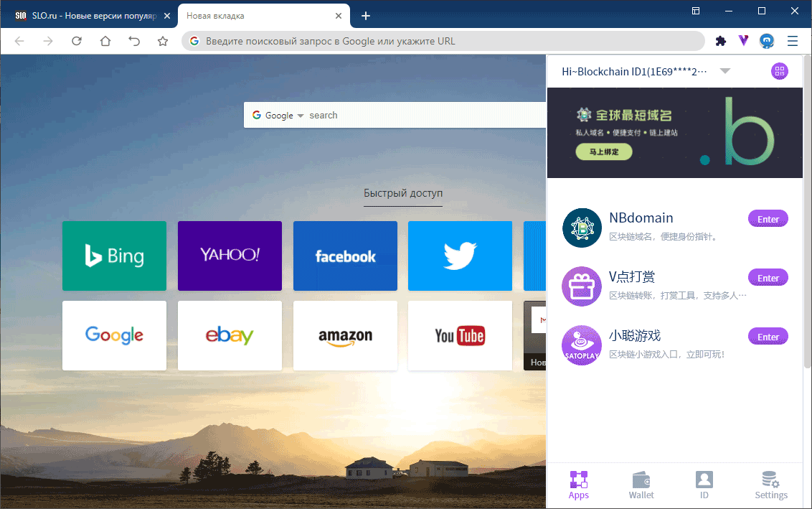Open the YouTube quick access tile

point(461,336)
